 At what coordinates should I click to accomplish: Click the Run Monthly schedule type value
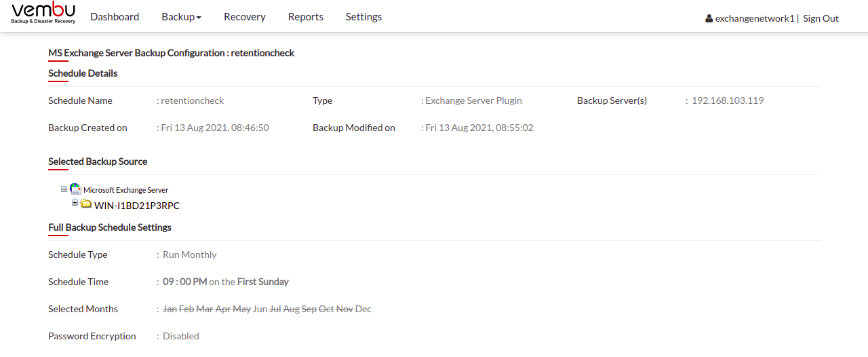190,255
